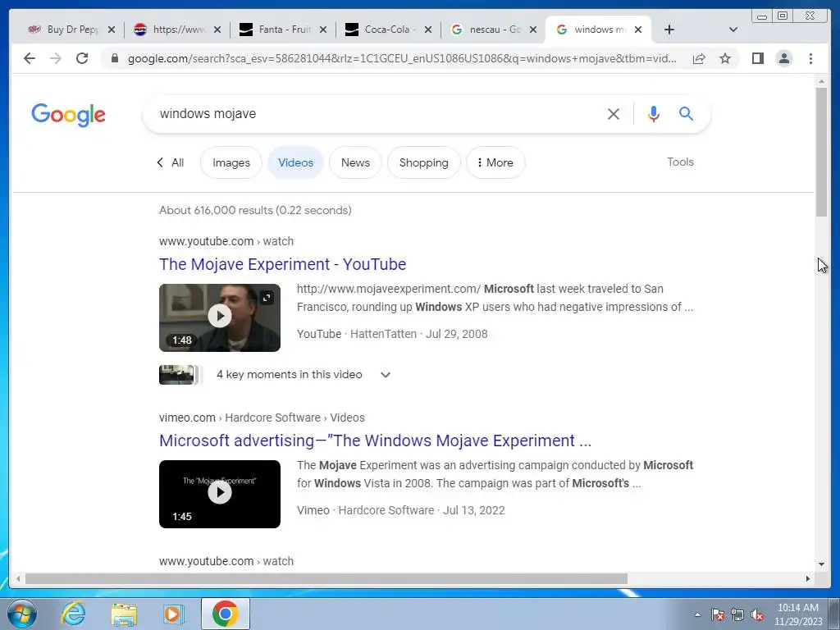840x630 pixels.
Task: Open network status tray icon
Action: pyautogui.click(x=737, y=614)
